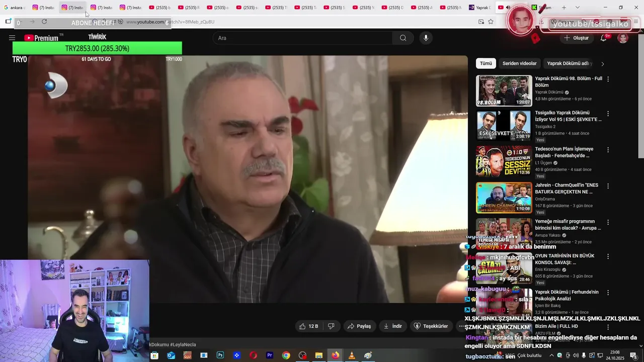Open Outlook from the taskbar
The height and width of the screenshot is (362, 644).
[171, 355]
